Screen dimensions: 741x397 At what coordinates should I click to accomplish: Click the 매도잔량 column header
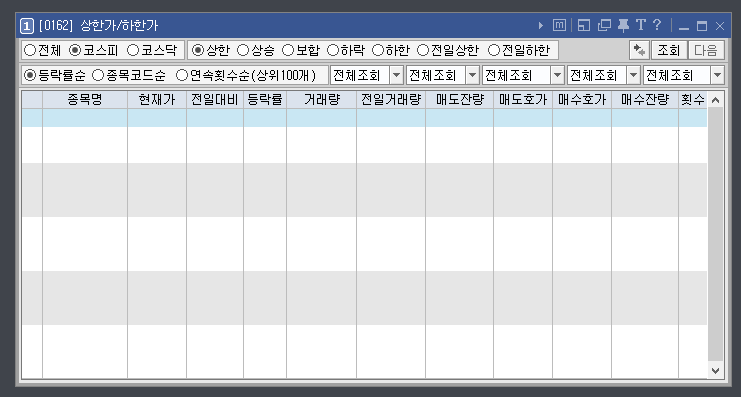(459, 100)
